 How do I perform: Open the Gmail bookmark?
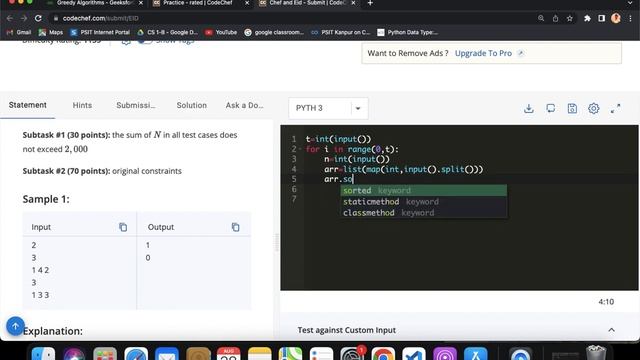coord(19,32)
